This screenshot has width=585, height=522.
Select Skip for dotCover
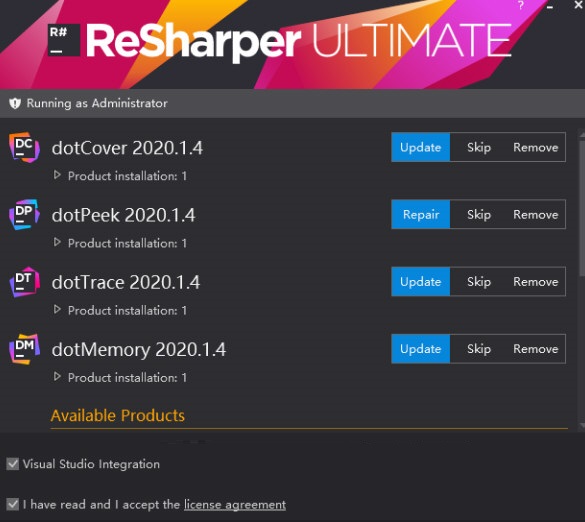[x=479, y=147]
